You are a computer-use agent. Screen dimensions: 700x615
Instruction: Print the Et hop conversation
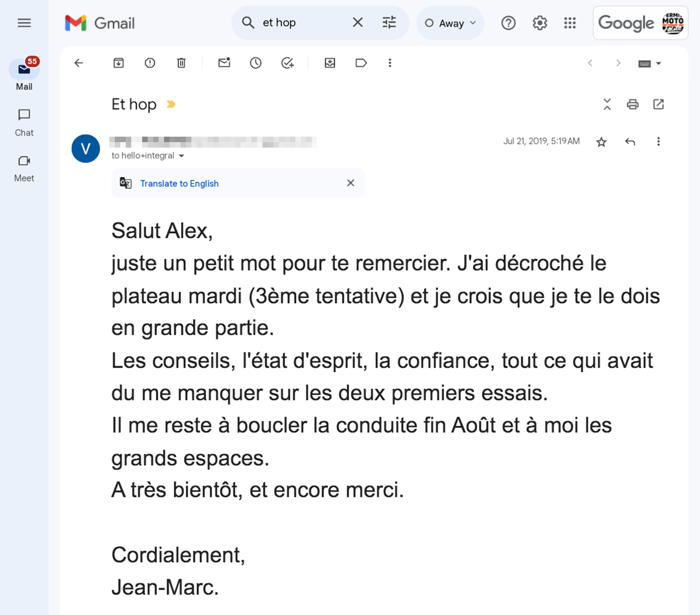coord(633,104)
